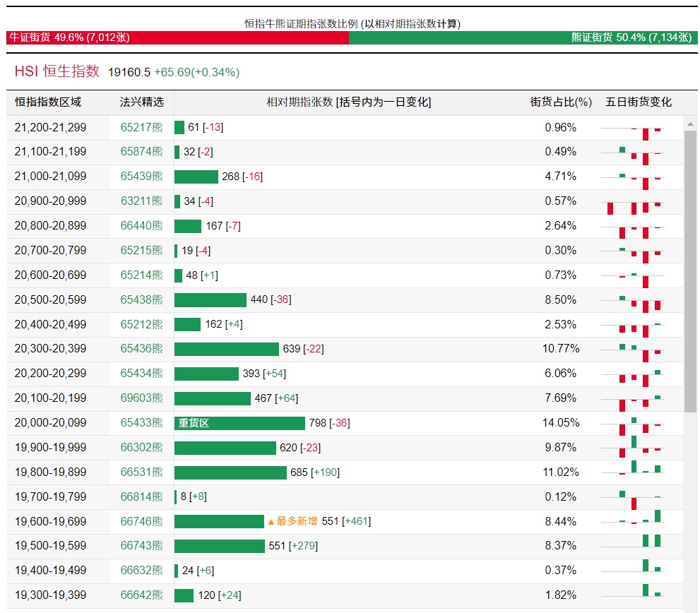700x613 pixels.
Task: Open five-day chart for 21,200-21,299 row
Action: [632, 128]
